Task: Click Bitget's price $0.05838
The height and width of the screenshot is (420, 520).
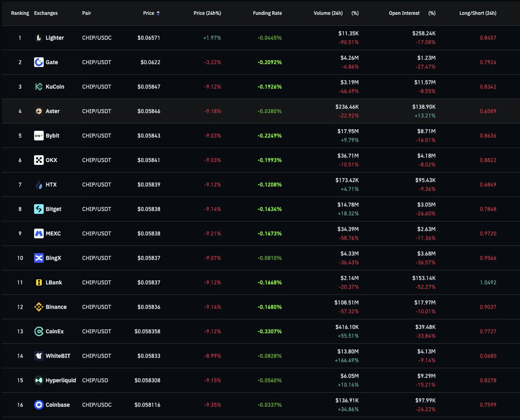Action: (x=149, y=209)
